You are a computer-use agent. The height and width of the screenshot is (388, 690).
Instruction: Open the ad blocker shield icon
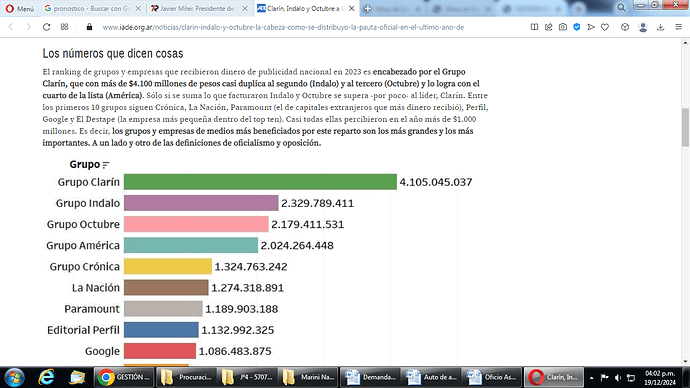576,27
